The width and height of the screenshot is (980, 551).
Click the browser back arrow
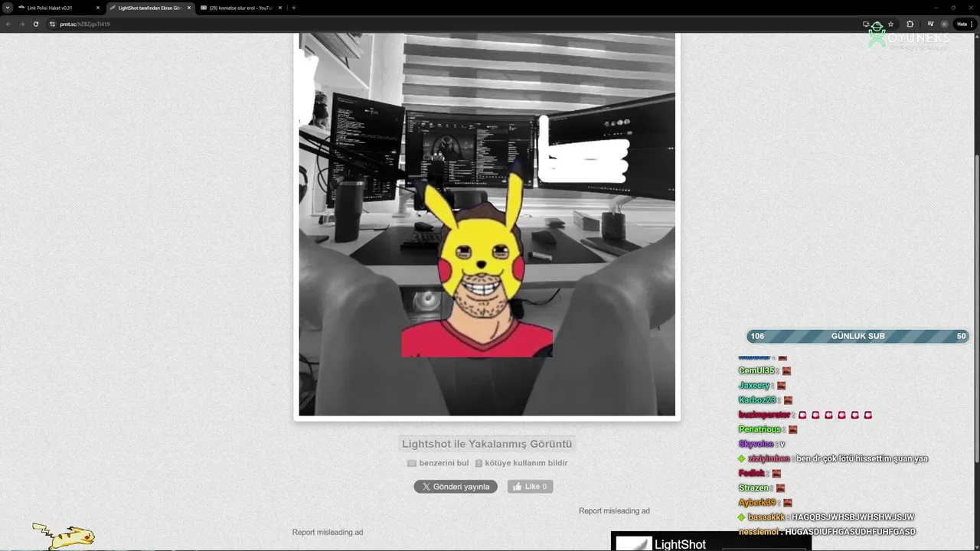coord(8,24)
